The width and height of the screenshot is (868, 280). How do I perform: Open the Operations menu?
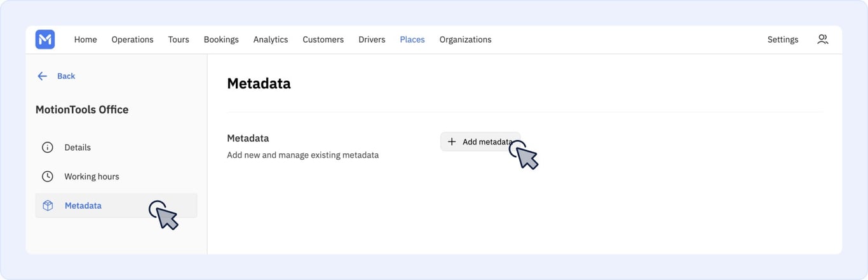133,39
